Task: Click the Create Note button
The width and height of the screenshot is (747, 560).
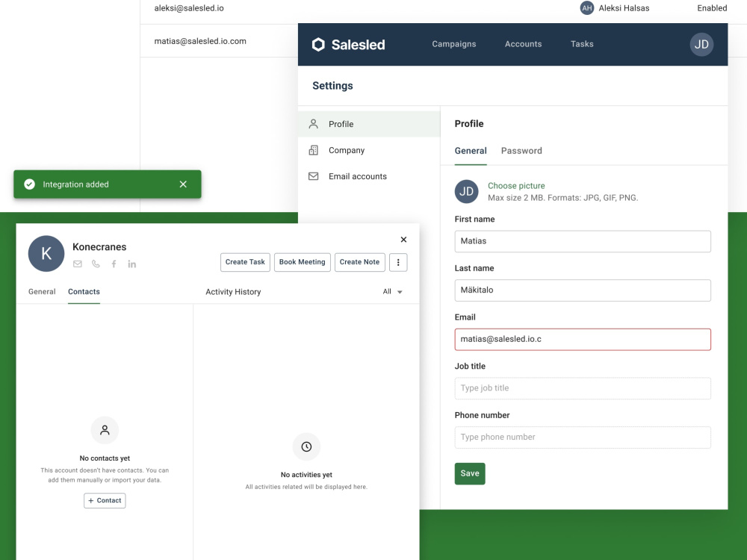Action: [360, 262]
